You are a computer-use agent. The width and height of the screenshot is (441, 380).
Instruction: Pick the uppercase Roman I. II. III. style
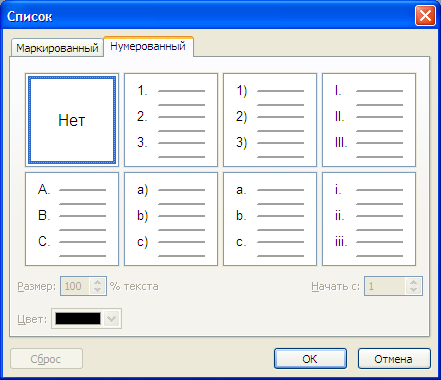369,120
